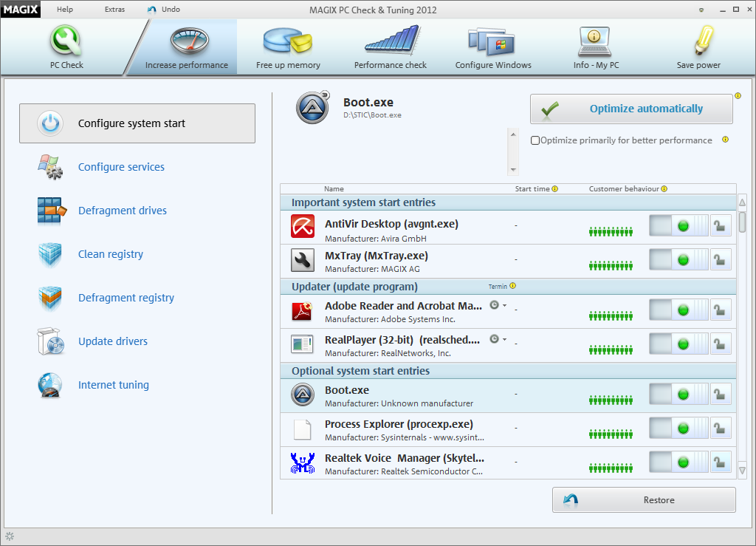Image resolution: width=756 pixels, height=546 pixels.
Task: Toggle AntiVir Desktop startup switch
Action: [x=679, y=226]
